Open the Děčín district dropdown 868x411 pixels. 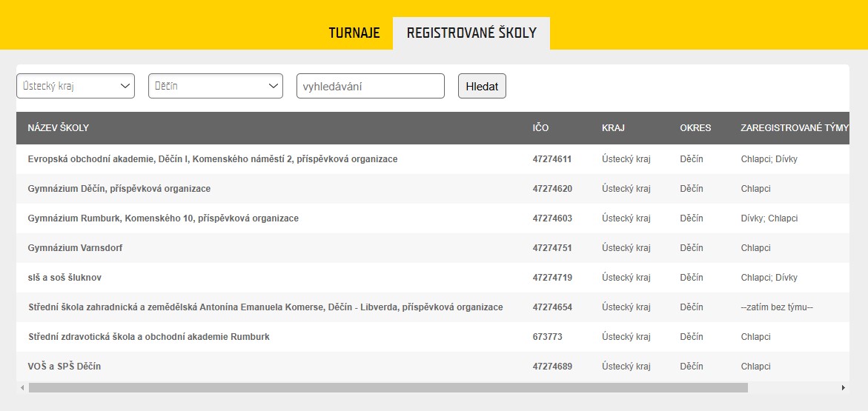pyautogui.click(x=216, y=87)
